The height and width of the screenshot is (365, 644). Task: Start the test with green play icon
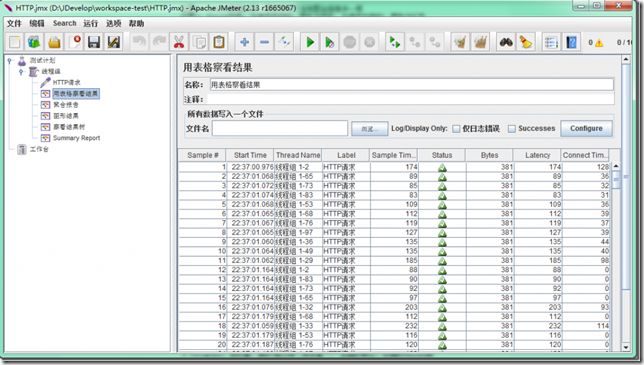pyautogui.click(x=310, y=42)
